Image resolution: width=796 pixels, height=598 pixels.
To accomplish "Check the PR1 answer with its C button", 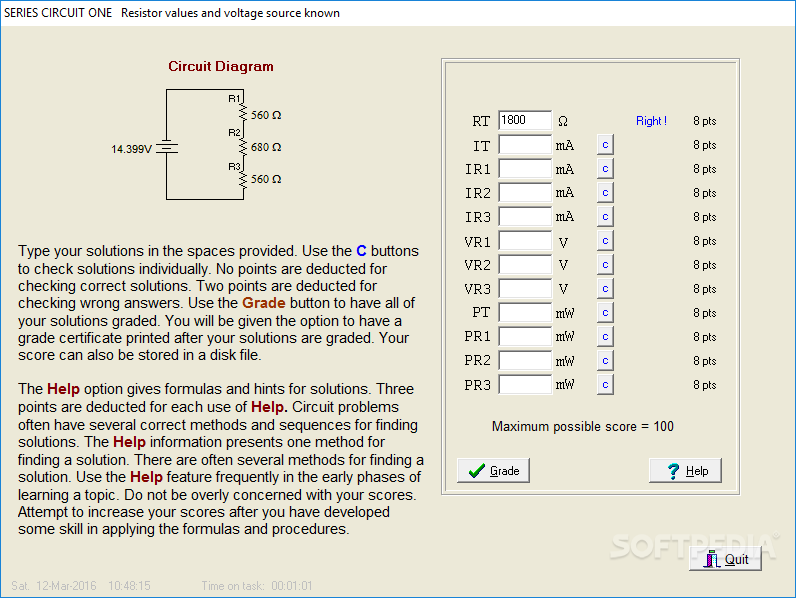I will pos(605,337).
